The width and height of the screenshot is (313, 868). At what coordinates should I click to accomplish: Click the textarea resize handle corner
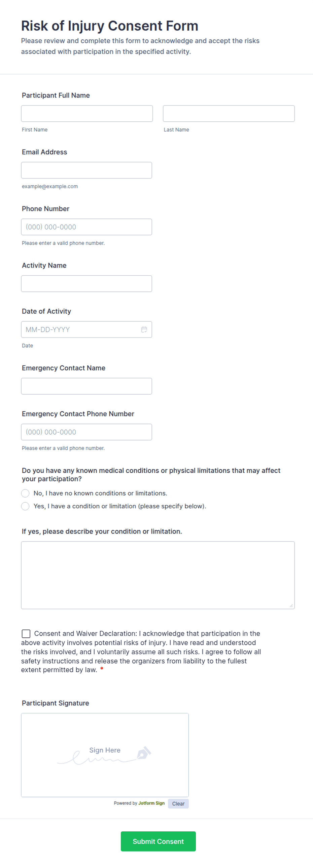click(291, 605)
